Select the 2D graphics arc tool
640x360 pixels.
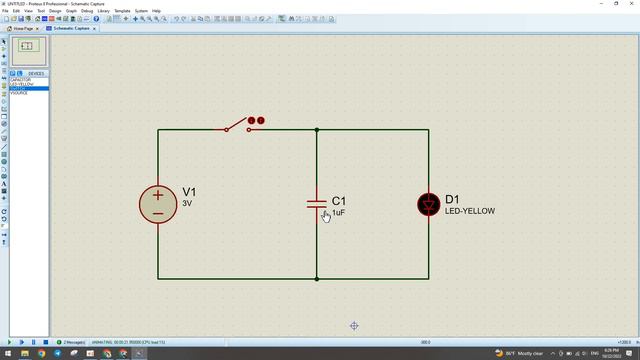tap(4, 169)
